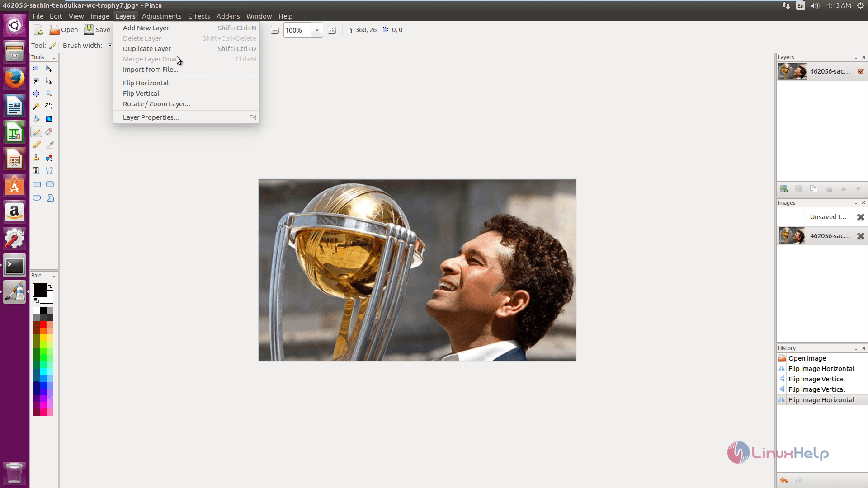Open Terminal from the Ubuntu launcher

pyautogui.click(x=14, y=266)
